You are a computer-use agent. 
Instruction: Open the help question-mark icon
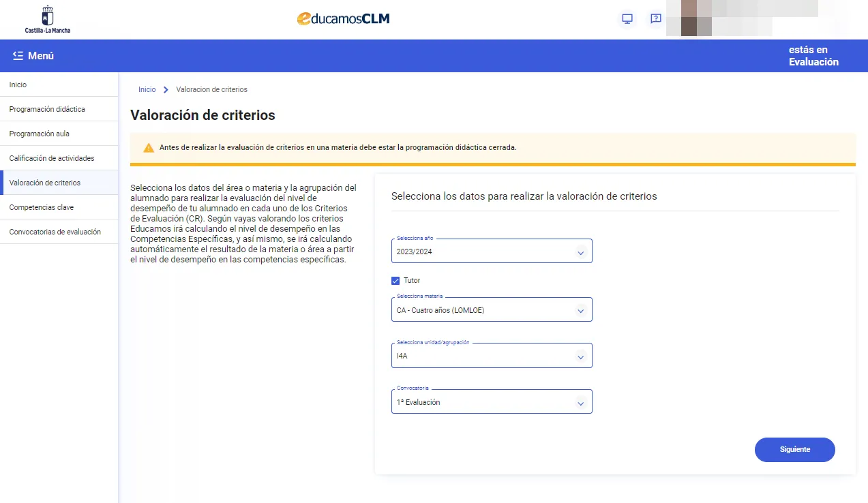point(655,18)
